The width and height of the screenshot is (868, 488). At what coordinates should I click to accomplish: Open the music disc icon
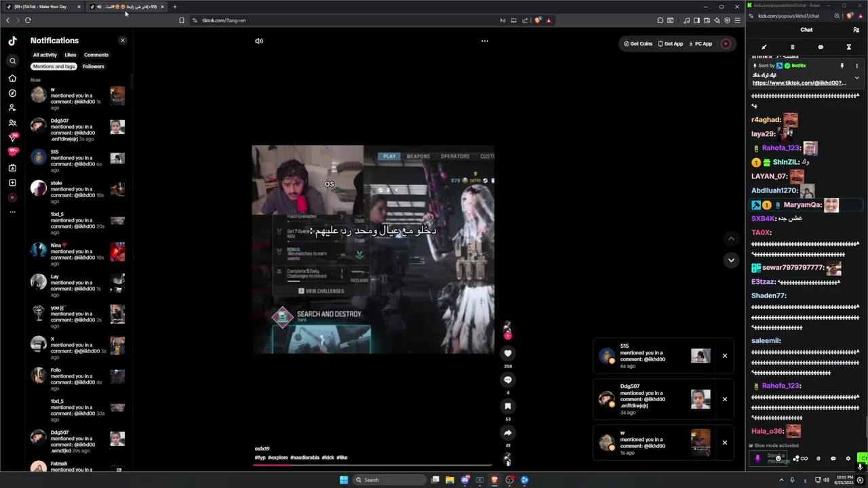tap(507, 459)
